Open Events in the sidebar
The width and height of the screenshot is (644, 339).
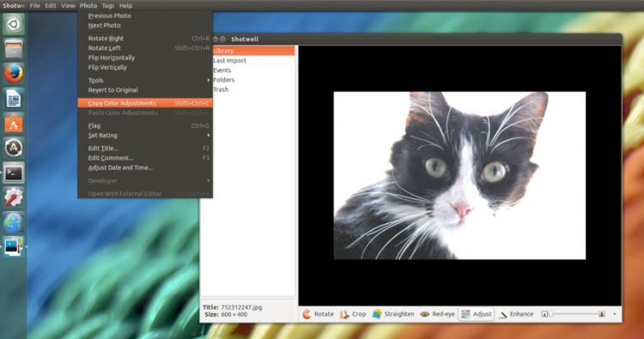pos(222,70)
